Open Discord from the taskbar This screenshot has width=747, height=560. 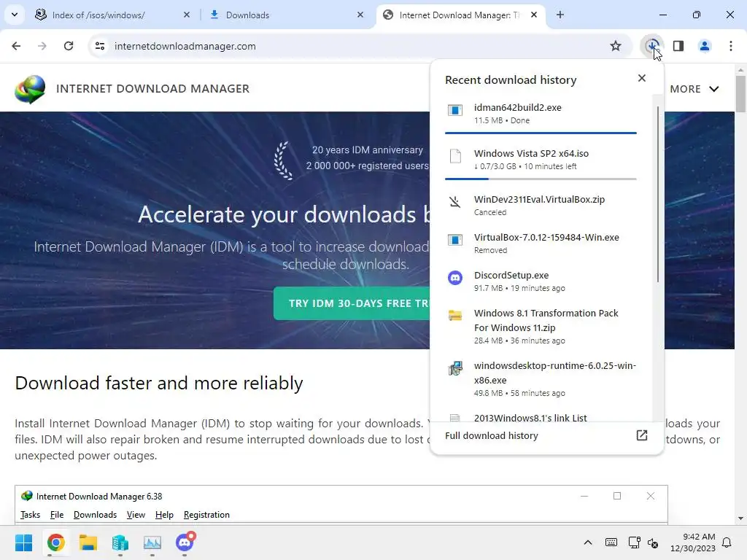click(185, 542)
